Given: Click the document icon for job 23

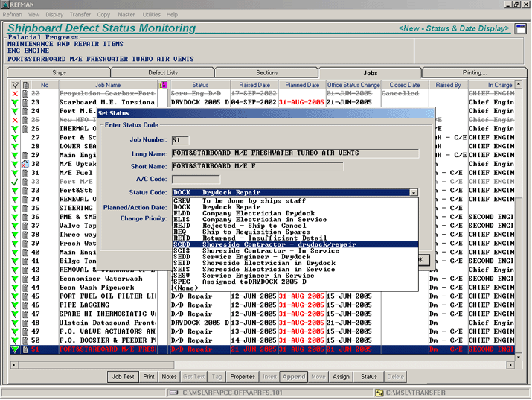Looking at the screenshot, I should coord(25,103).
